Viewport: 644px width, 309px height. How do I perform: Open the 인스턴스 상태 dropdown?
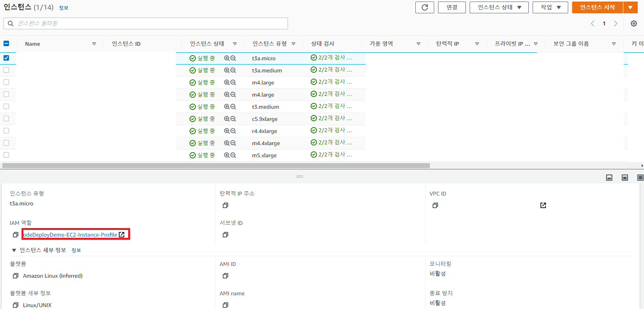pyautogui.click(x=499, y=7)
